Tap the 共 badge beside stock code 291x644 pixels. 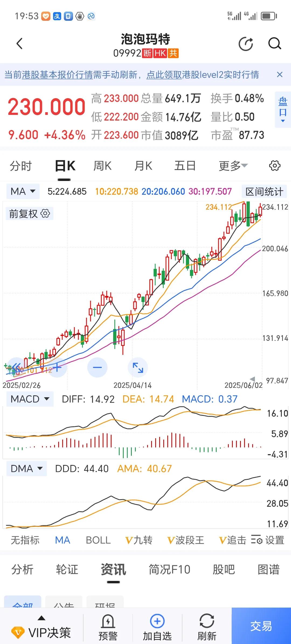173,53
